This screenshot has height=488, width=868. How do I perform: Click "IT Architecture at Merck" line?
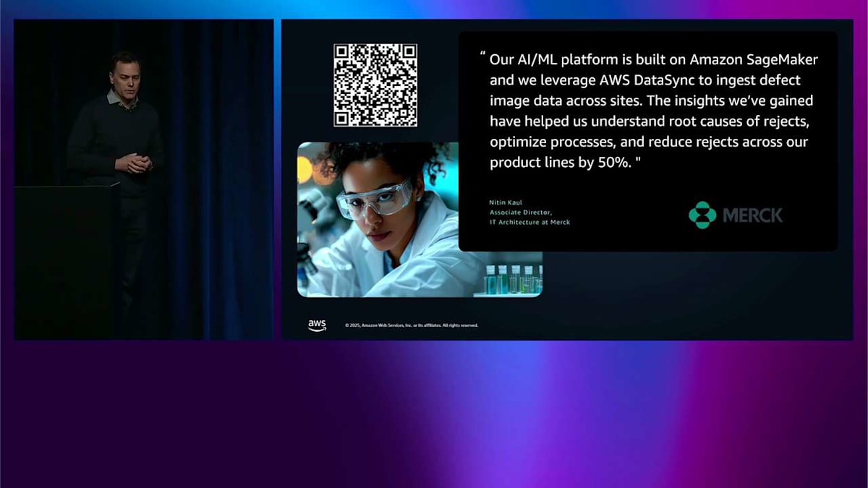click(x=529, y=222)
